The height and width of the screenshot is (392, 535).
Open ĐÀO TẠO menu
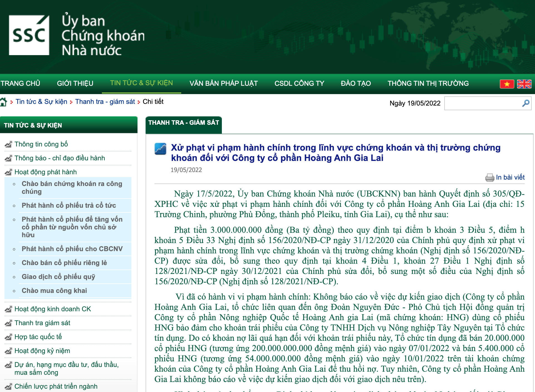(x=356, y=83)
